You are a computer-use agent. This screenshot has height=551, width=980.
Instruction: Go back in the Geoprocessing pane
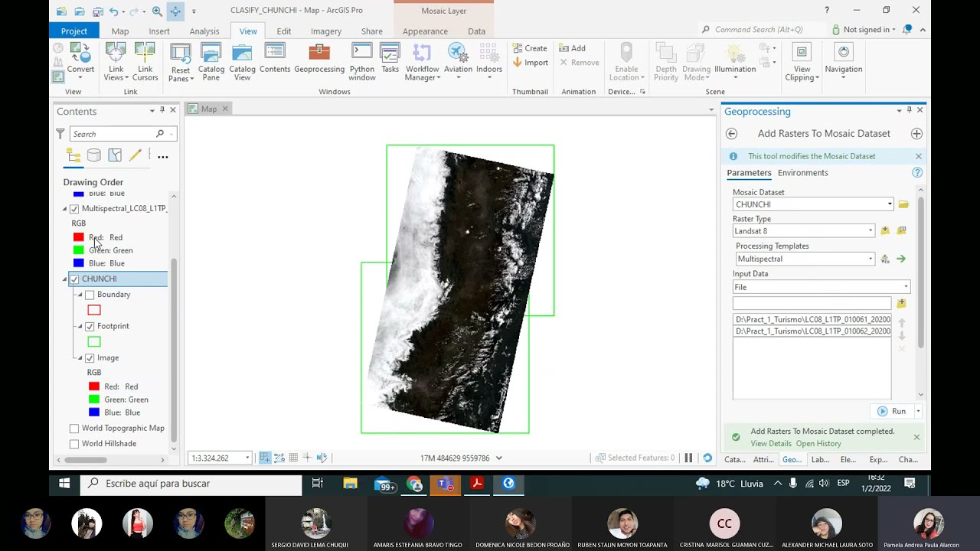731,134
